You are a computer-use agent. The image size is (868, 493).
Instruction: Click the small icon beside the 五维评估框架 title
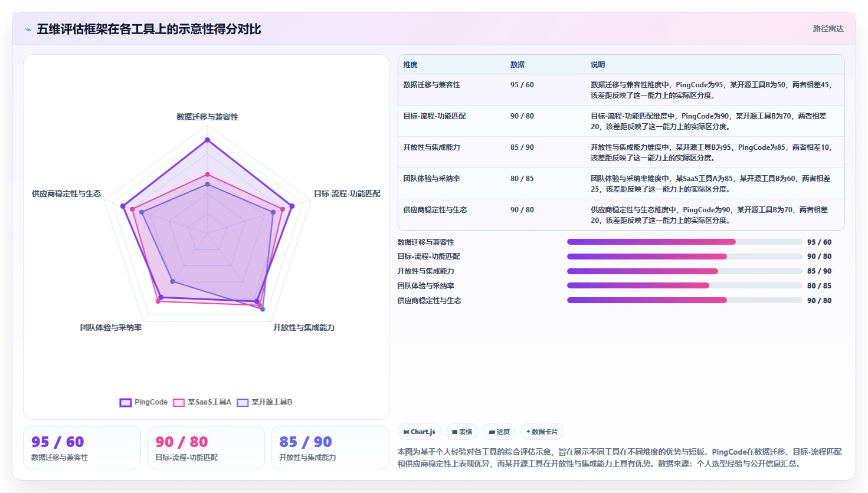point(28,29)
